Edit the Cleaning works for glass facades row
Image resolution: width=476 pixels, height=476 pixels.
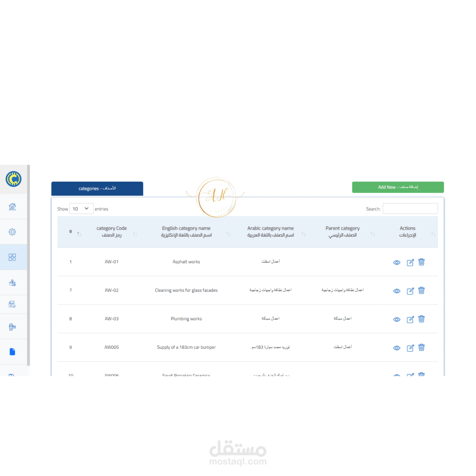point(410,291)
